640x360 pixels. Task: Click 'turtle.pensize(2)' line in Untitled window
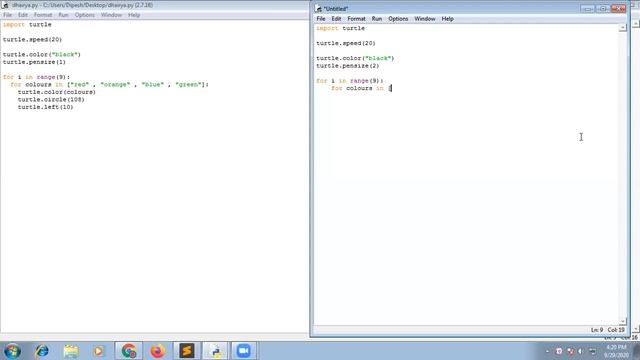coord(347,66)
